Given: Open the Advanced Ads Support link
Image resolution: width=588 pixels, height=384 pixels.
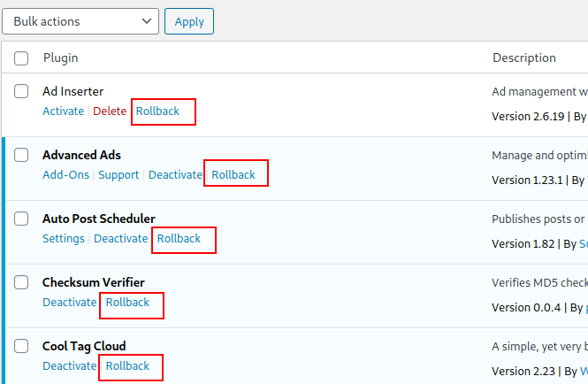Looking at the screenshot, I should coord(118,175).
